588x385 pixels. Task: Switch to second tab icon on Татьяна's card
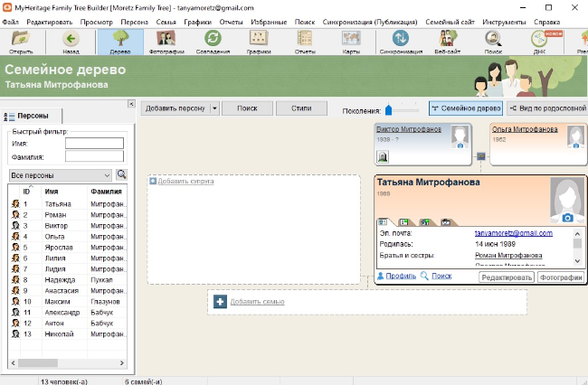(403, 222)
